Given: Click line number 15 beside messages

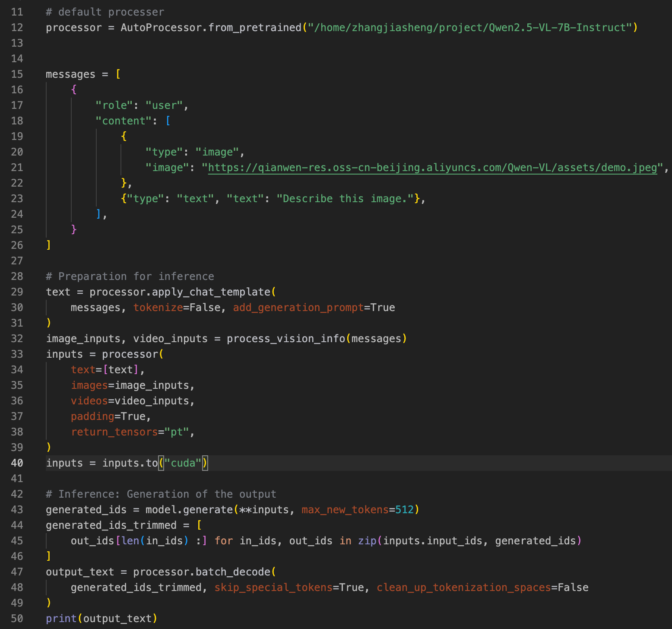Looking at the screenshot, I should pos(17,74).
